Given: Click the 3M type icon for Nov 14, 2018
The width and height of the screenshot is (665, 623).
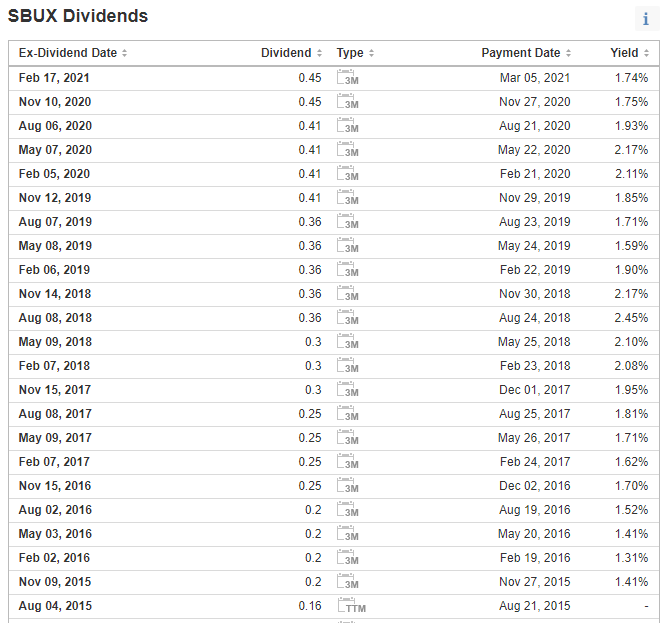Looking at the screenshot, I should coord(348,293).
